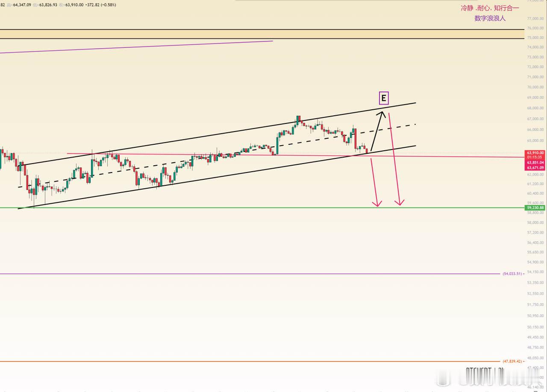The height and width of the screenshot is (392, 547).
Task: Click the candle countdown timer 01:15:35
Action: [x=535, y=157]
